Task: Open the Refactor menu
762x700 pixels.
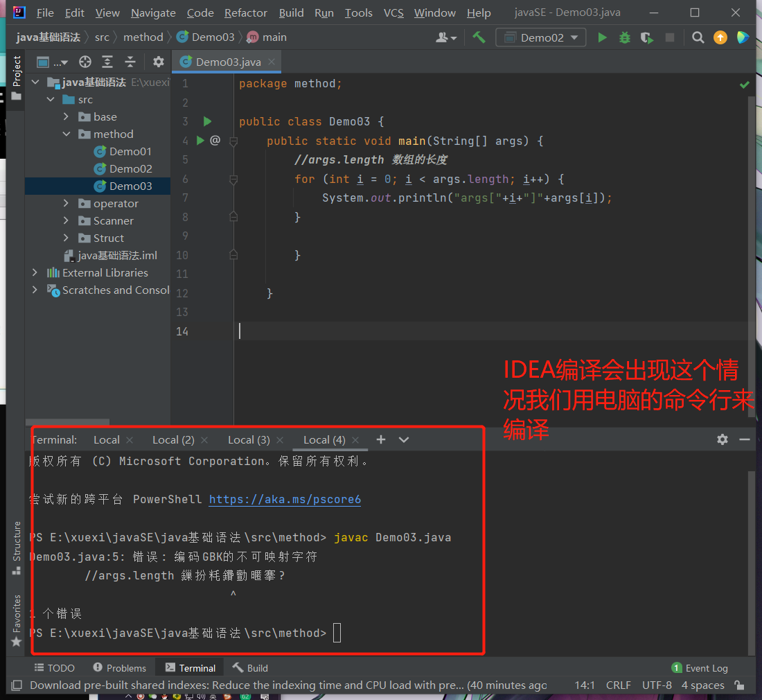Action: (x=246, y=12)
